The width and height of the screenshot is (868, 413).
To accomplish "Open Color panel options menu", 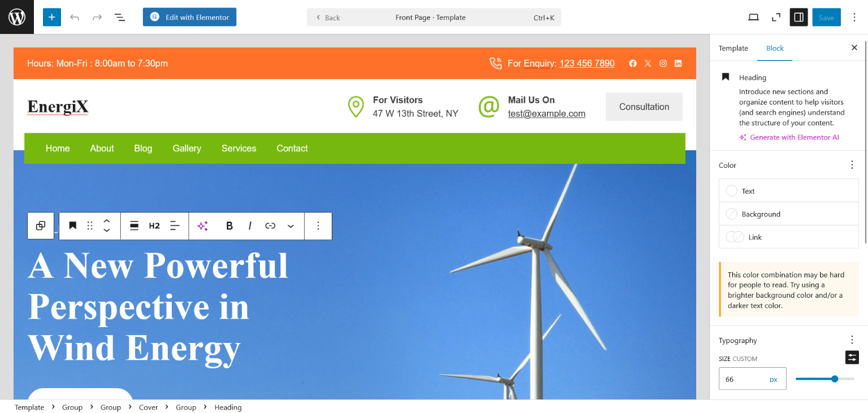I will coord(852,165).
